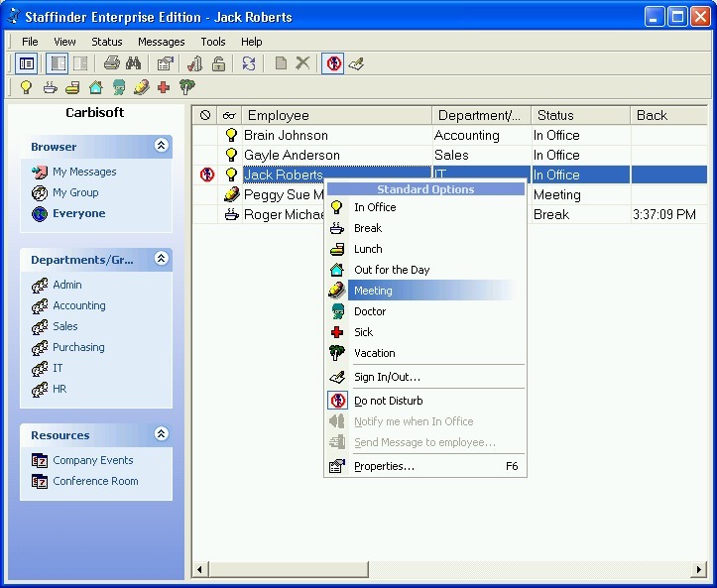Set Out for the Day via house toolbar icon
Image resolution: width=717 pixels, height=588 pixels.
coord(95,87)
